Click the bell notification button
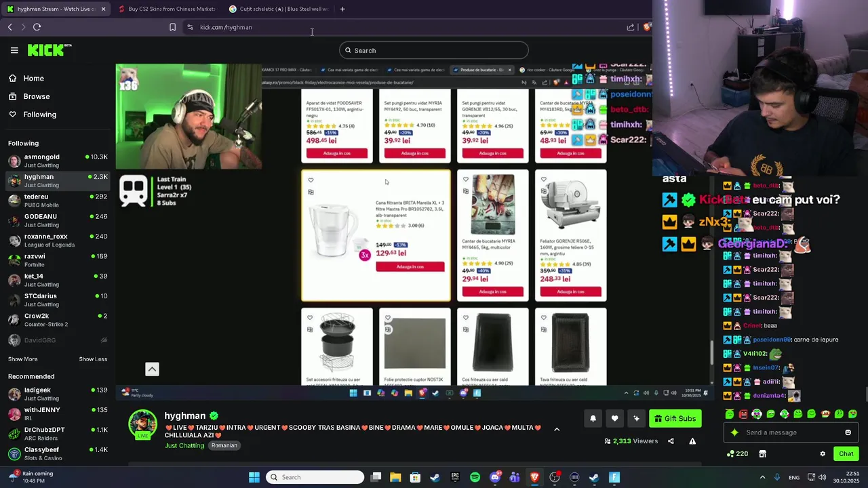 coord(593,418)
